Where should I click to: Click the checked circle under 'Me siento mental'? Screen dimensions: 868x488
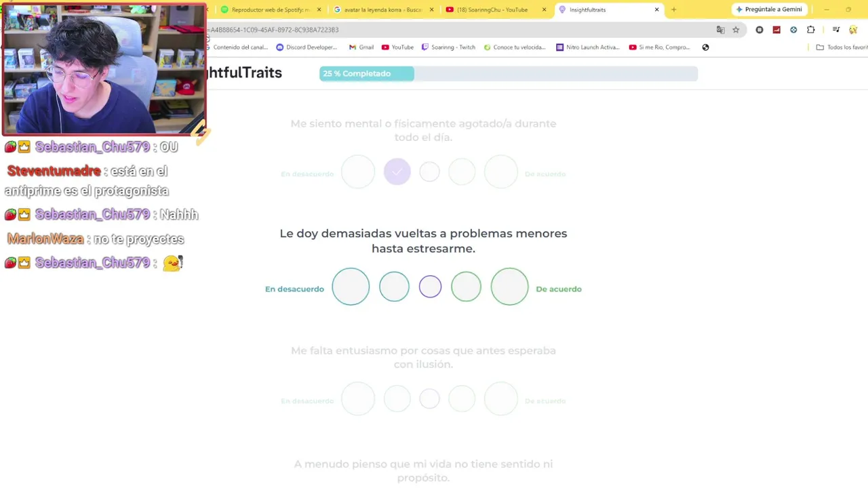click(x=397, y=172)
